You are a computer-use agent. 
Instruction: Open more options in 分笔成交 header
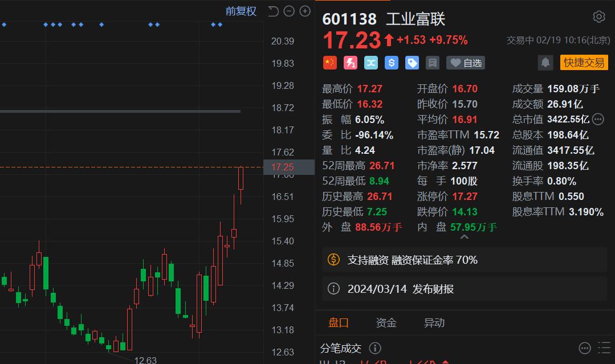click(585, 348)
